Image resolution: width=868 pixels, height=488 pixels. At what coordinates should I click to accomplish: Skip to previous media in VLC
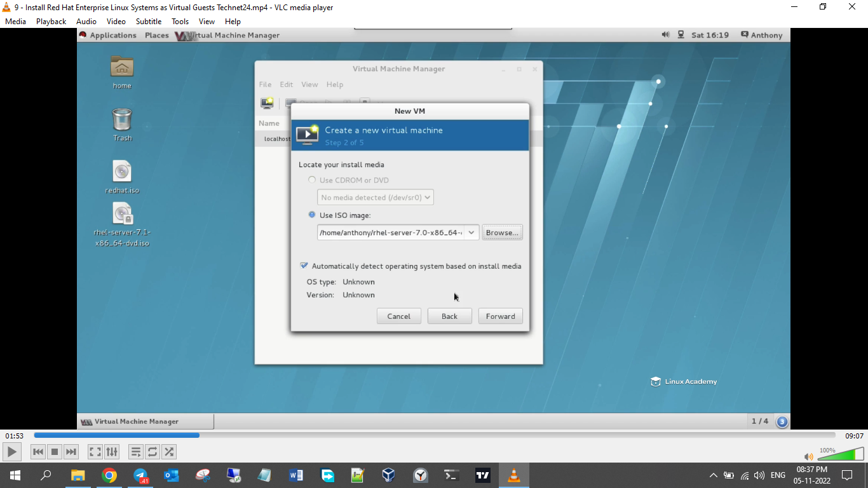tap(38, 452)
